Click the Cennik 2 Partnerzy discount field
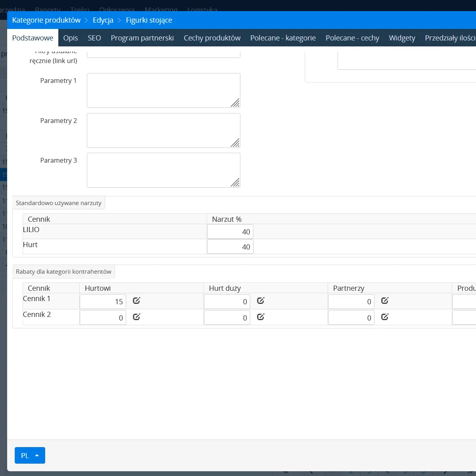The width and height of the screenshot is (476, 476). (351, 318)
